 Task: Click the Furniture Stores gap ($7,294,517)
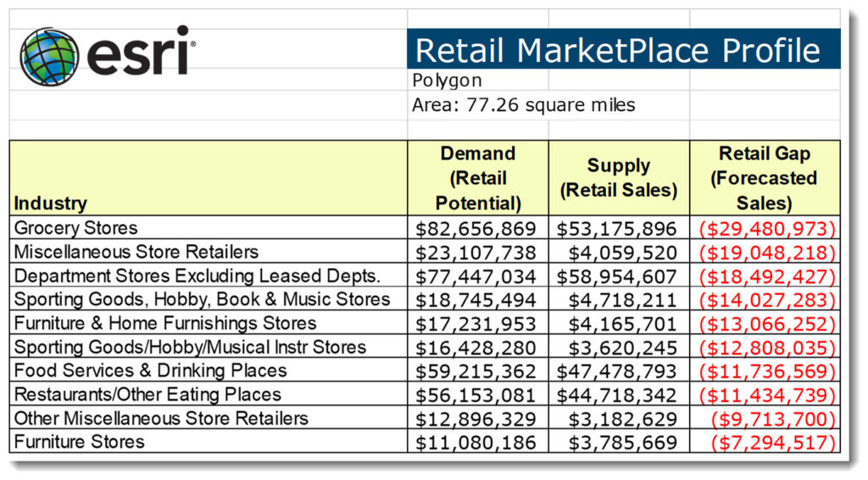point(773,443)
